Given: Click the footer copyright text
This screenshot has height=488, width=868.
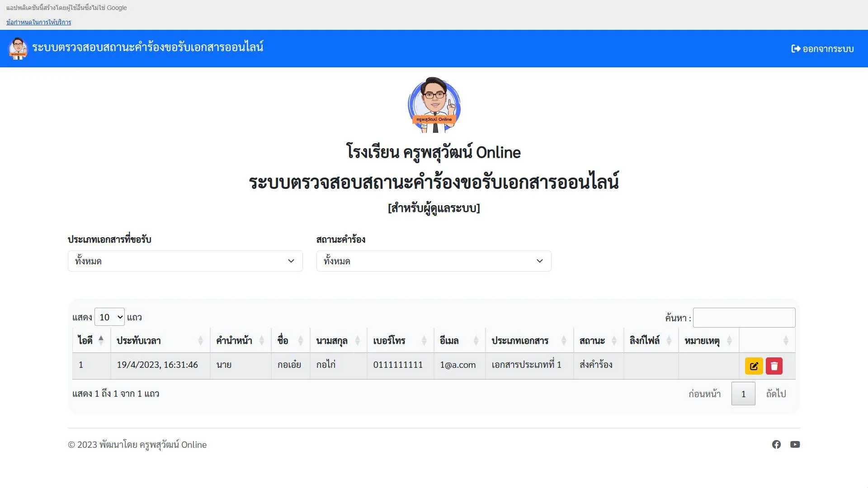Looking at the screenshot, I should pyautogui.click(x=137, y=445).
